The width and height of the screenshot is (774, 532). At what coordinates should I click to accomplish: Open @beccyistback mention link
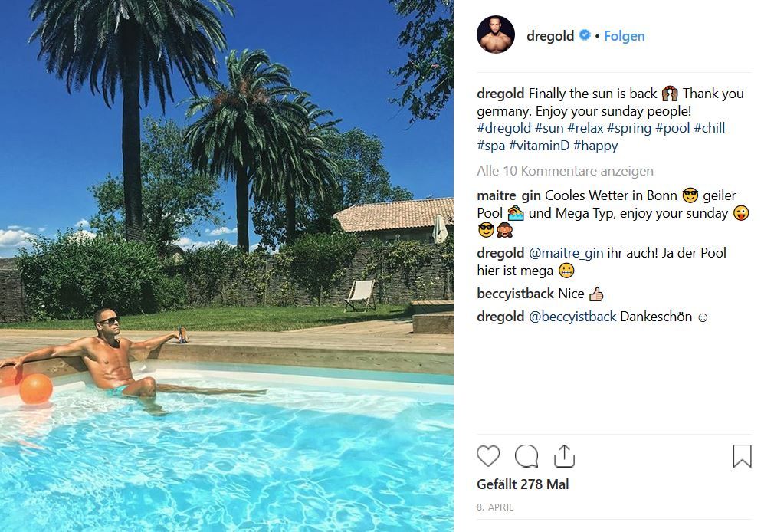pyautogui.click(x=572, y=317)
